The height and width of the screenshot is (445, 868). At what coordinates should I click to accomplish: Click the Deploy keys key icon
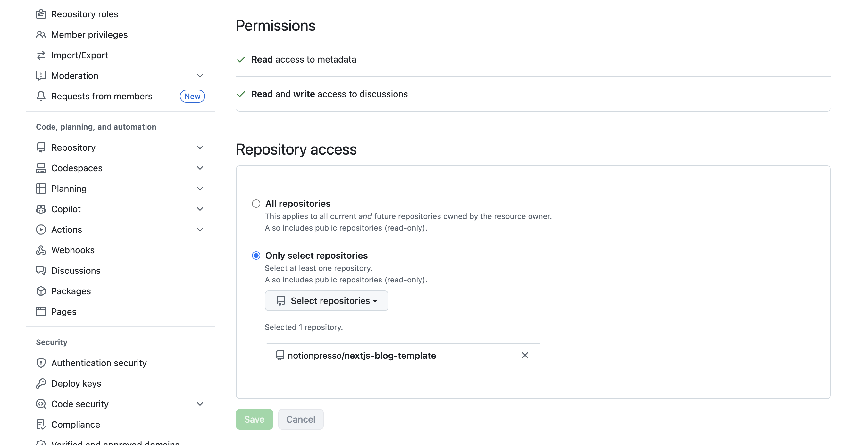(x=41, y=383)
